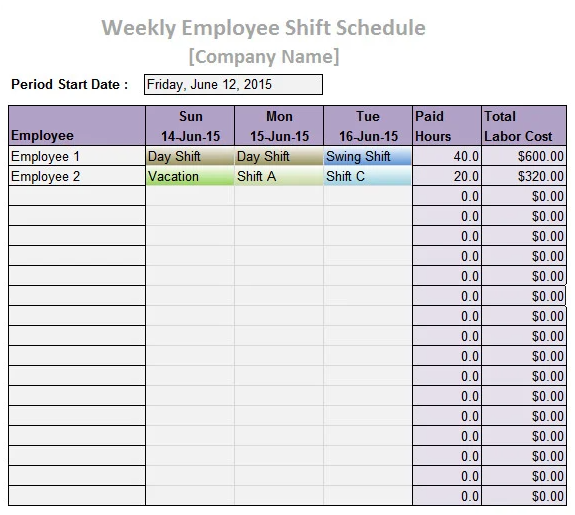Click the Shift A cell on Monday
575x515 pixels.
coord(279,176)
